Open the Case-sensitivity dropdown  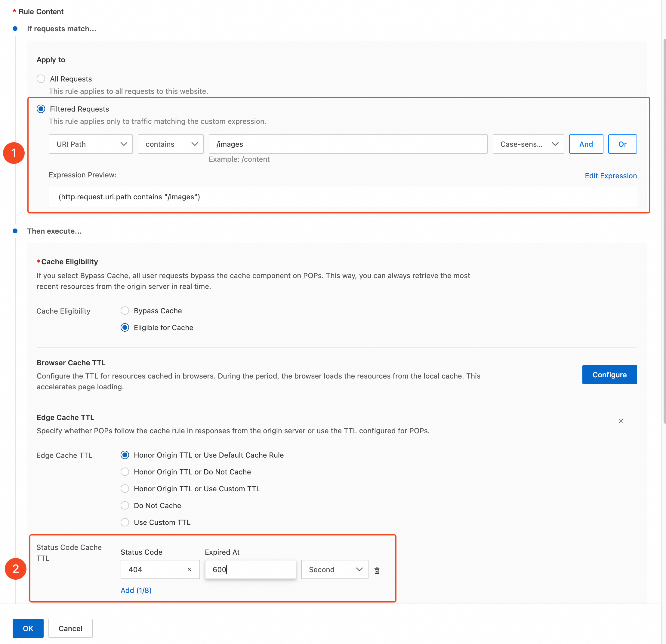click(528, 144)
